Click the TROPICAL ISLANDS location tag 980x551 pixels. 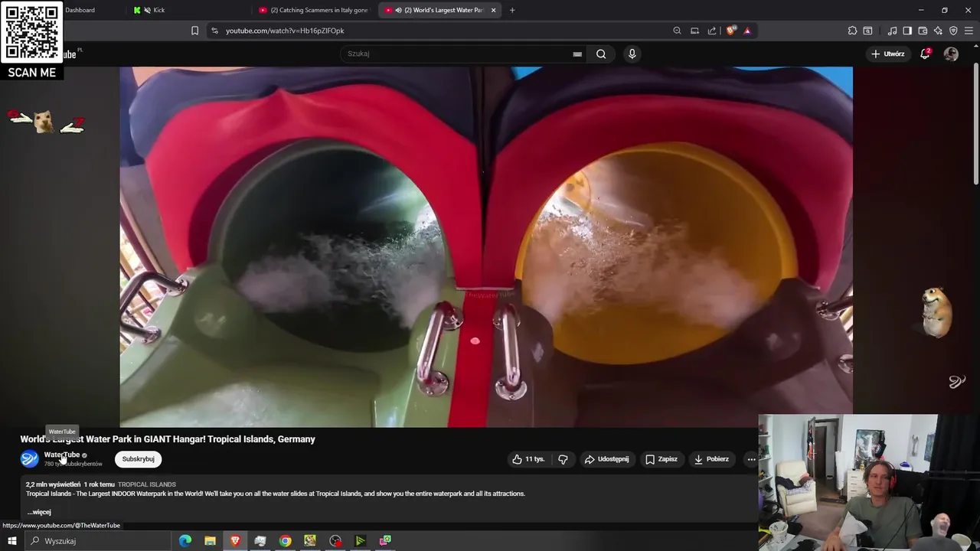147,484
